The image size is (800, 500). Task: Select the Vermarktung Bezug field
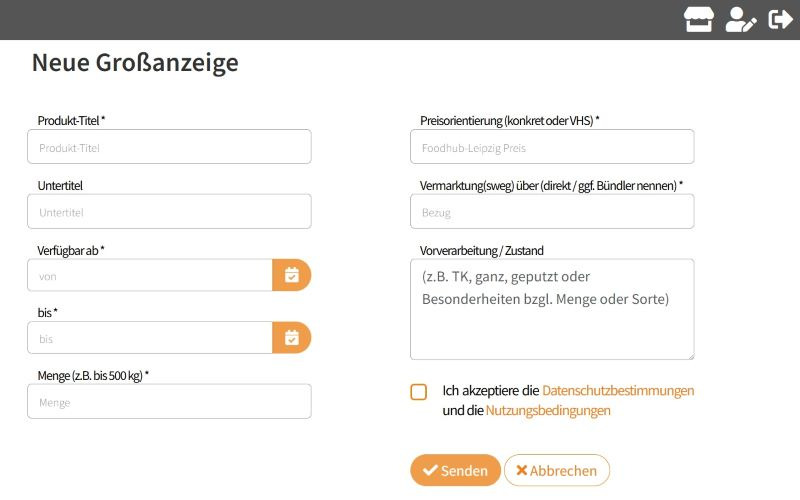tap(552, 211)
